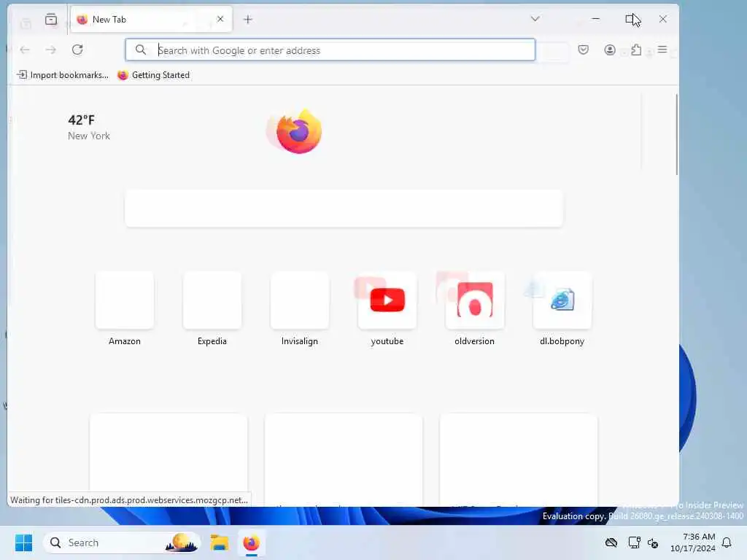Go forward with the forward arrow
The width and height of the screenshot is (747, 560).
(x=51, y=50)
